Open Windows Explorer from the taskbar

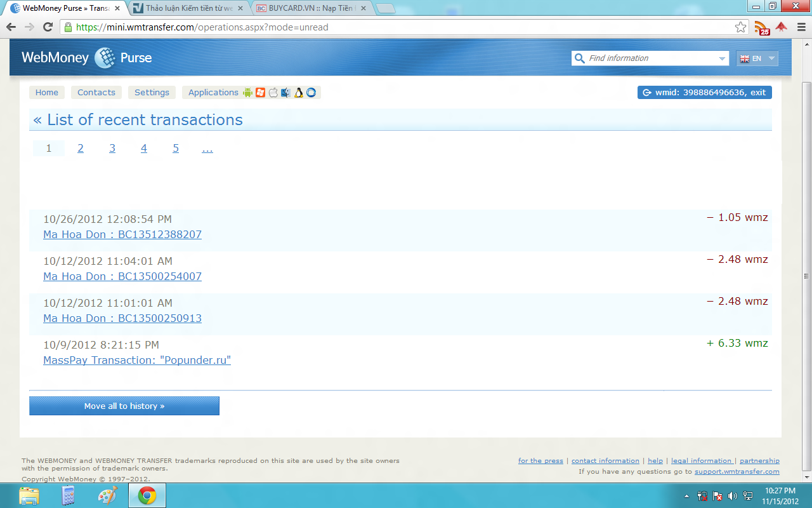click(29, 495)
